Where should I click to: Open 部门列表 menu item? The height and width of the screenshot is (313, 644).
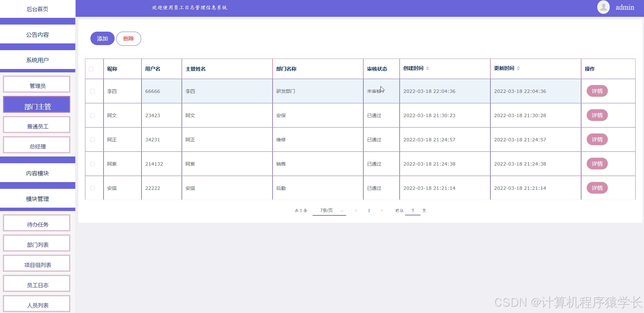coord(37,243)
